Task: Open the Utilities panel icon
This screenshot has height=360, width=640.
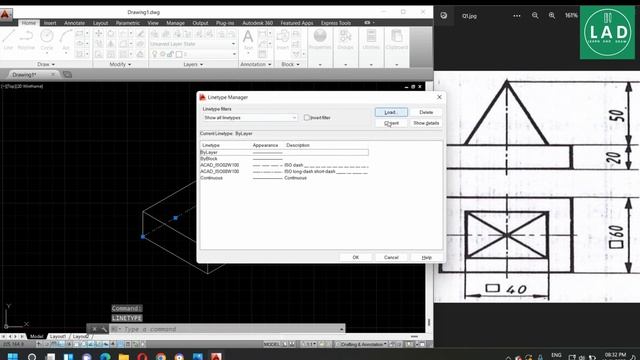Action: pos(371,39)
